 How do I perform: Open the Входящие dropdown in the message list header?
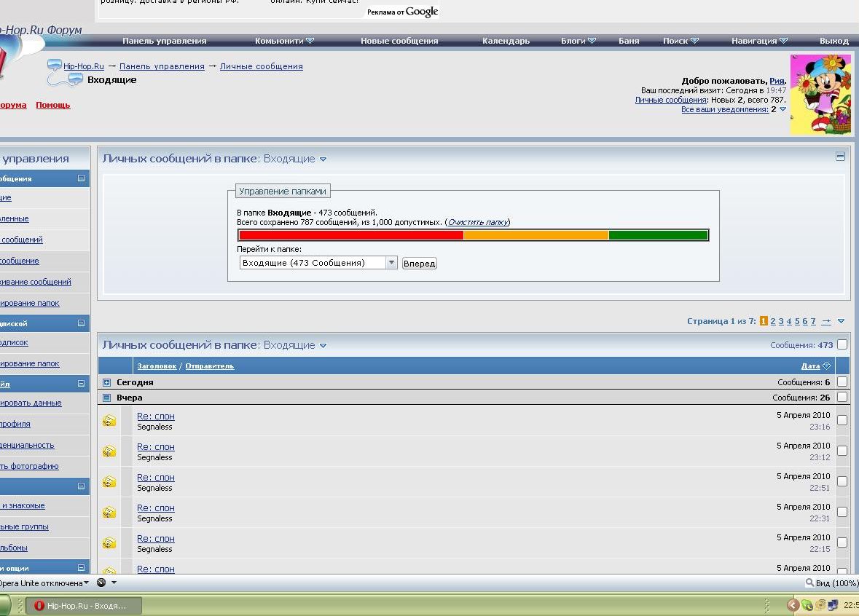tap(323, 346)
